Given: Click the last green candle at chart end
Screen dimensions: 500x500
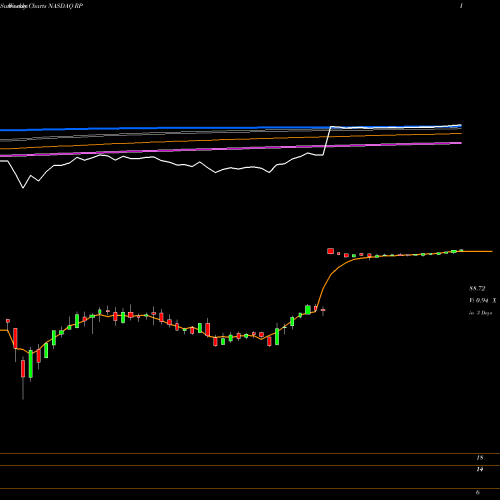Looking at the screenshot, I should tap(461, 250).
